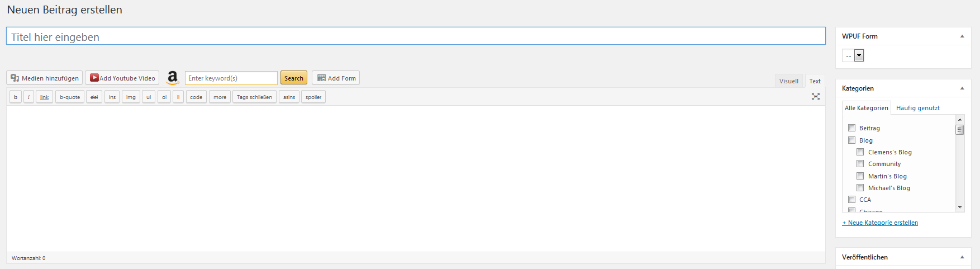Click Medien hinzufügen media button
The width and height of the screenshot is (980, 269).
45,78
